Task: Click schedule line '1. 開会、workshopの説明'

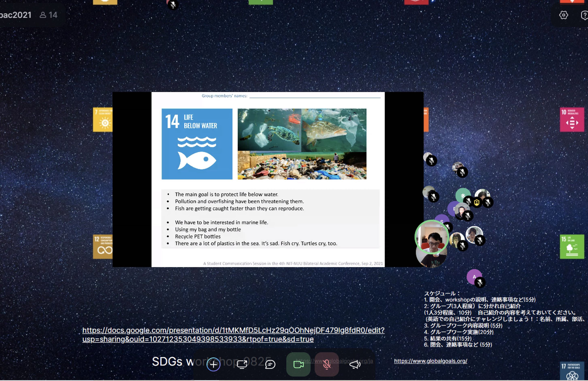Action: coord(480,300)
